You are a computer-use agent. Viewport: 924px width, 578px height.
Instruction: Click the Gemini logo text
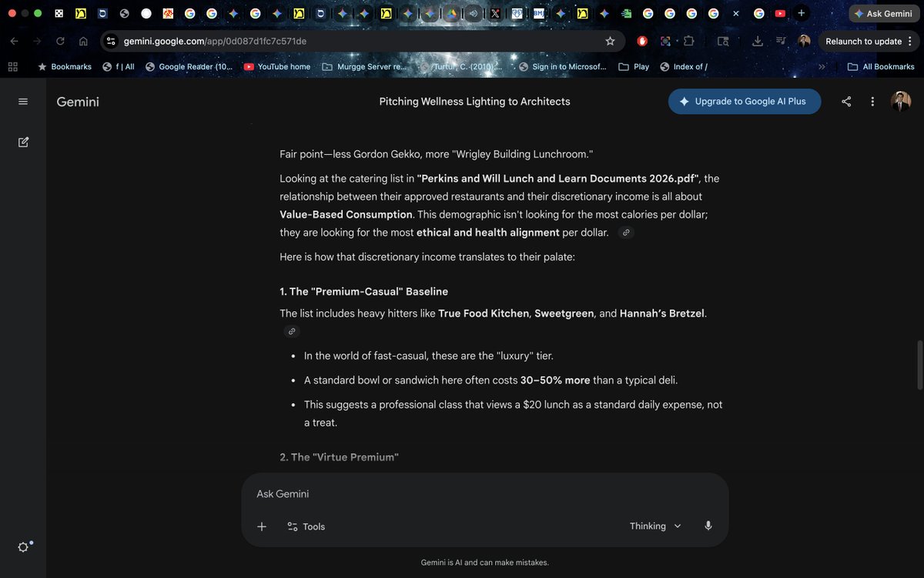78,102
